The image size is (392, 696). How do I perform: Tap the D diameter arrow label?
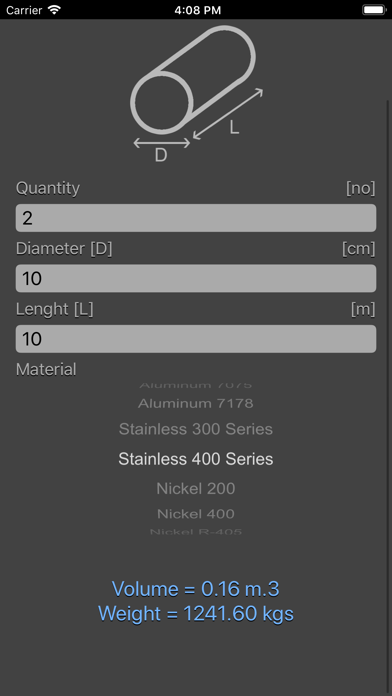[161, 155]
